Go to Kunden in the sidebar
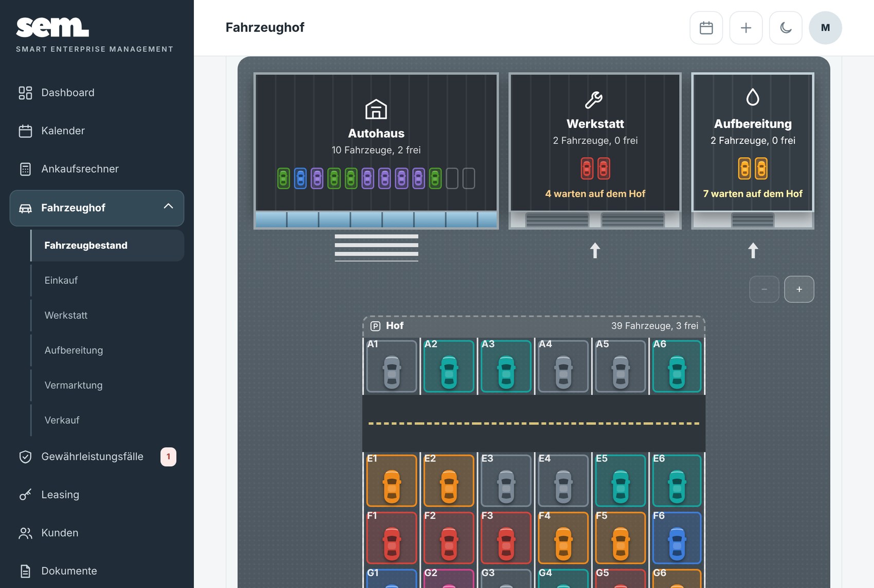874x588 pixels. [x=97, y=532]
